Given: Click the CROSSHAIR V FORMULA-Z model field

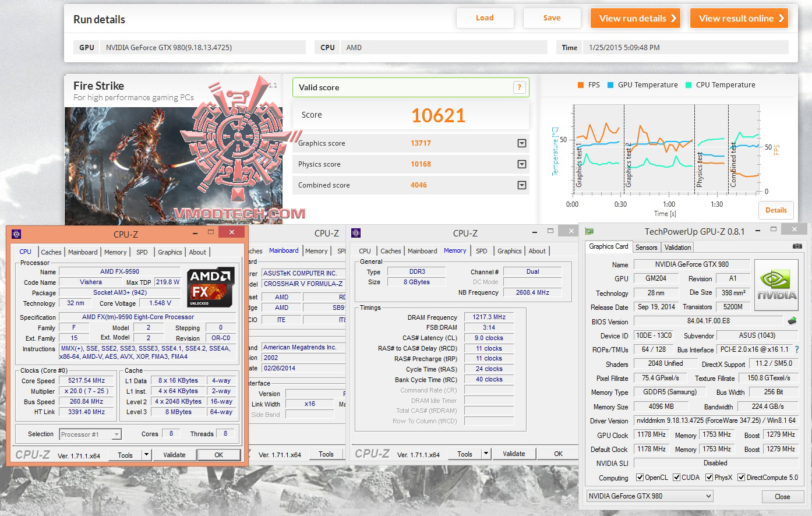Looking at the screenshot, I should (x=303, y=284).
